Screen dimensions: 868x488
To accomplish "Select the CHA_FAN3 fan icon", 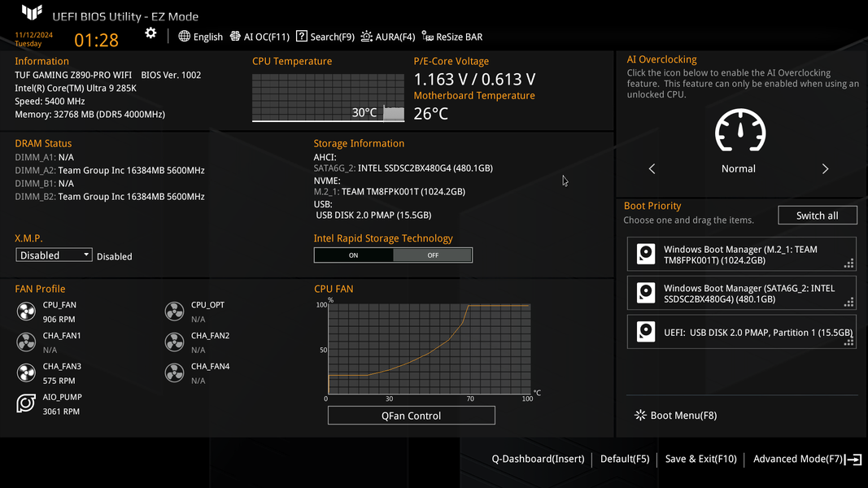I will [26, 373].
